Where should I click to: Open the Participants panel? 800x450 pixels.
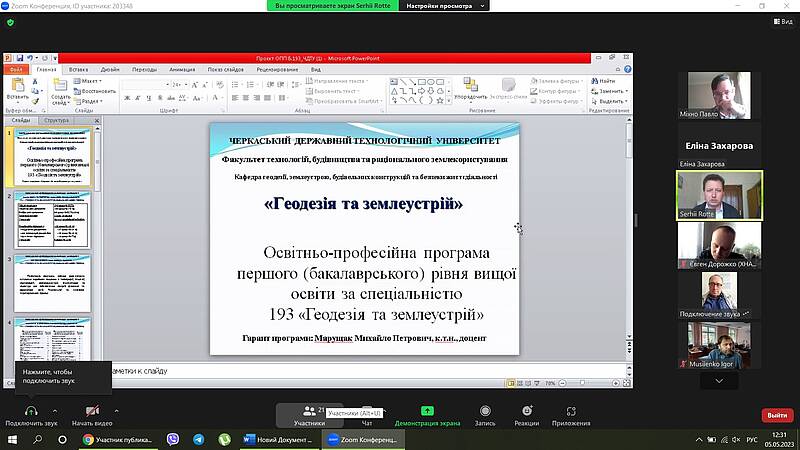point(309,411)
